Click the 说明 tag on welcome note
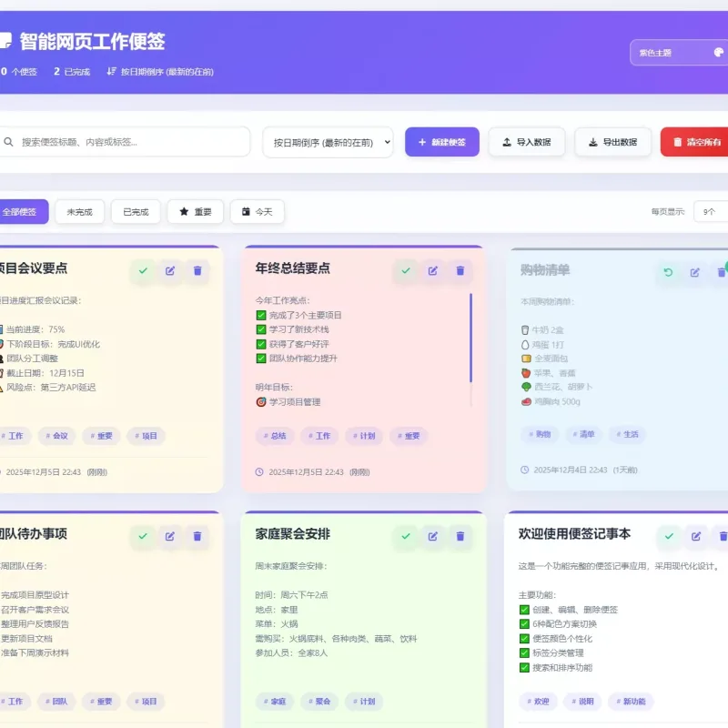 582,702
